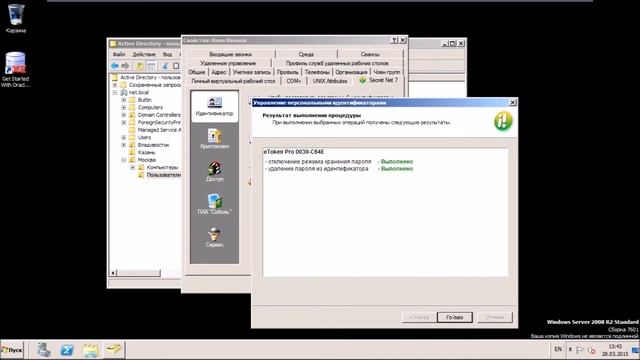Open the Файл menu

119,54
